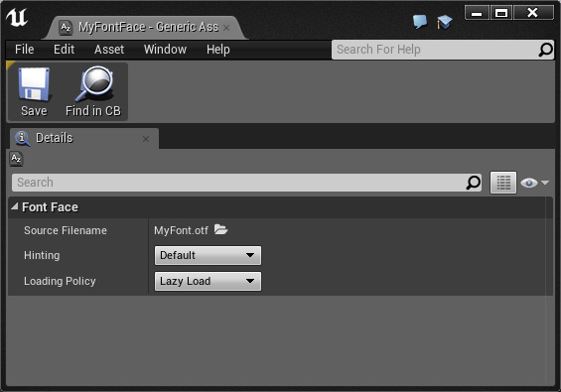Close the MyFontFace tab
The width and height of the screenshot is (561, 392).
coord(226,28)
